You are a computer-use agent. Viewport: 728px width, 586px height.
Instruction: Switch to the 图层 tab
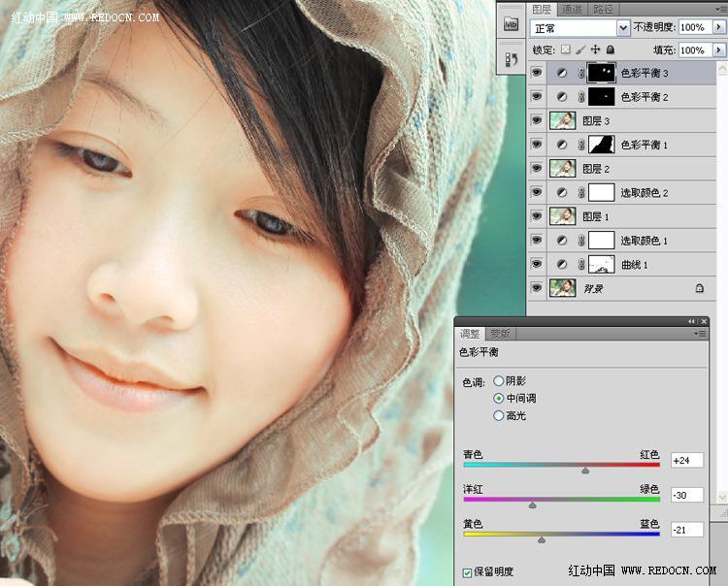(542, 10)
